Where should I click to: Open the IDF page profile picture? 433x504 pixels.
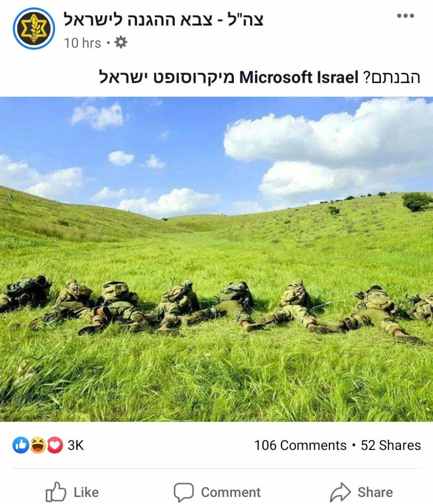tap(33, 28)
